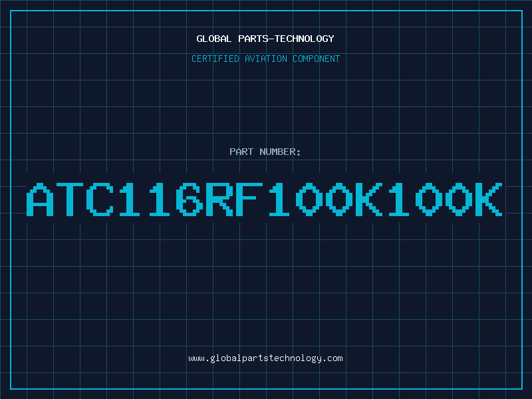Click the PART NUMBER: label

point(265,152)
